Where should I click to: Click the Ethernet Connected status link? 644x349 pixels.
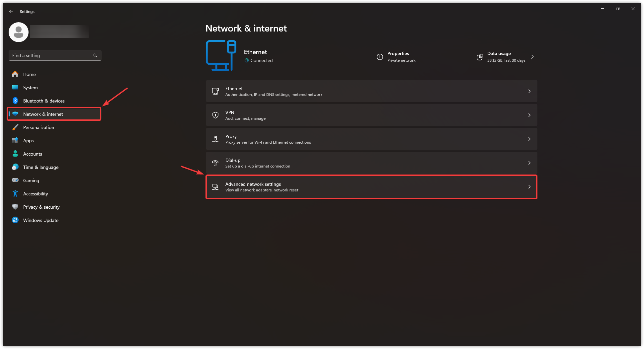[261, 60]
